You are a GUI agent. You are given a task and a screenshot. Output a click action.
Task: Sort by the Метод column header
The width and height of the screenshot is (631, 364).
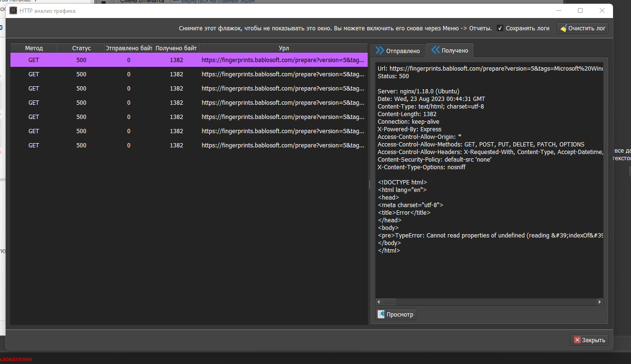pos(34,48)
